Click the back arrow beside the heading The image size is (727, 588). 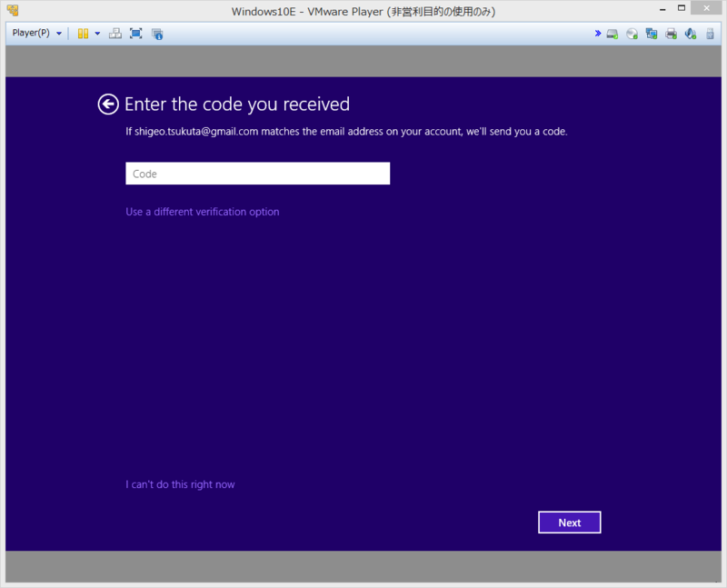(x=108, y=105)
